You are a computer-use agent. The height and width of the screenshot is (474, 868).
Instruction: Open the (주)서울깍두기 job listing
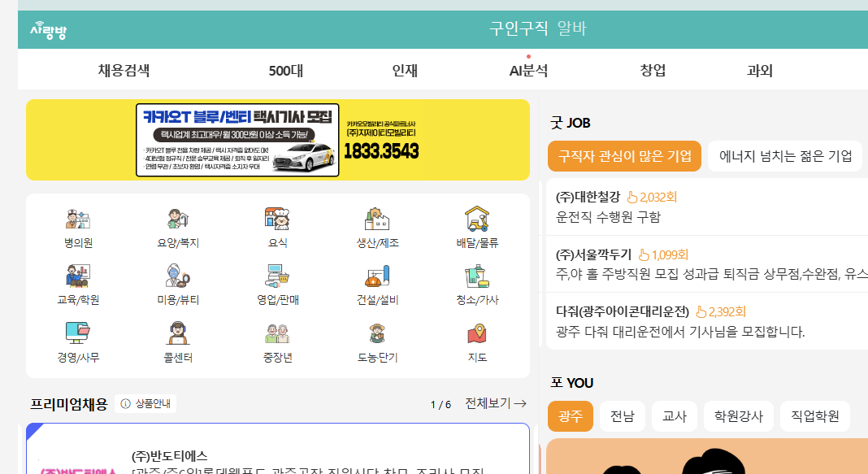707,264
